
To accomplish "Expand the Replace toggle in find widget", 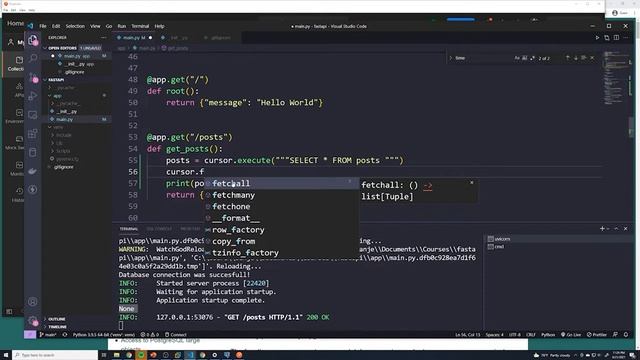I will 451,58.
